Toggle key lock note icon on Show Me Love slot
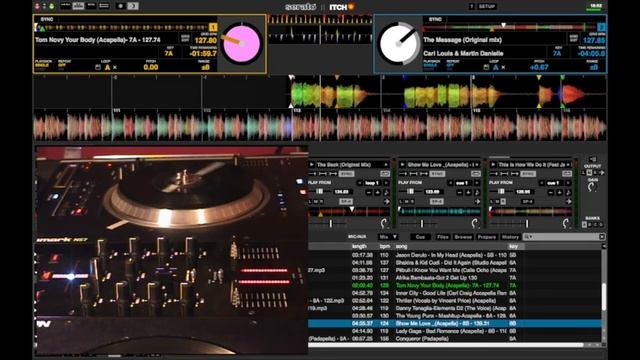The width and height of the screenshot is (640, 360). pos(477,192)
